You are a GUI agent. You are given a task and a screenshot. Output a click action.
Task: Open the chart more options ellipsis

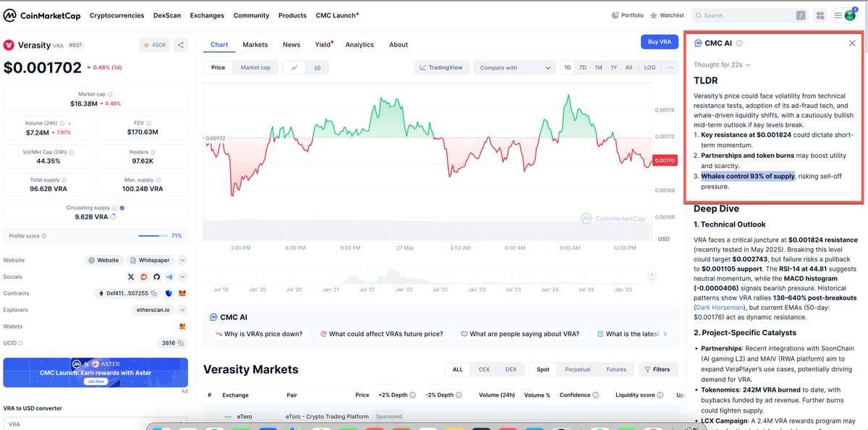tap(671, 67)
